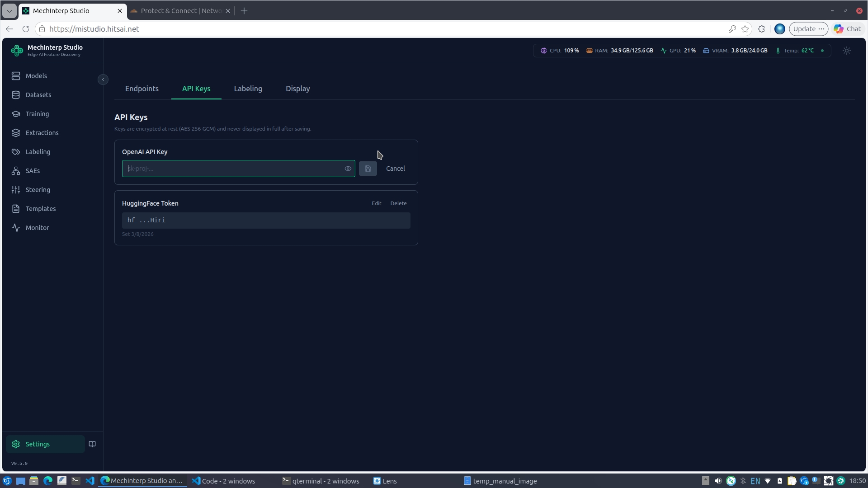Click the volume icon in system tray
Screen dimensions: 868x488
(718, 481)
